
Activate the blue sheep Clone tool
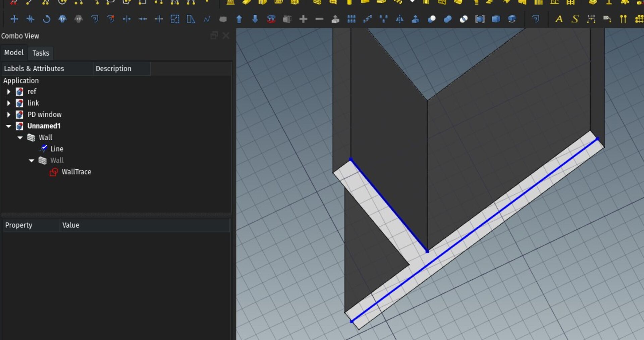pyautogui.click(x=62, y=19)
